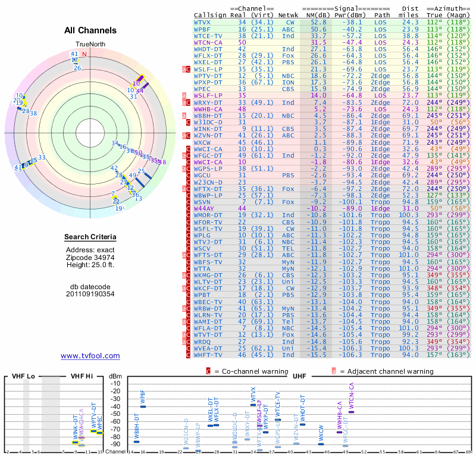
Task: Click the WPBF signal bar in spectrum chart
Action: (142, 406)
